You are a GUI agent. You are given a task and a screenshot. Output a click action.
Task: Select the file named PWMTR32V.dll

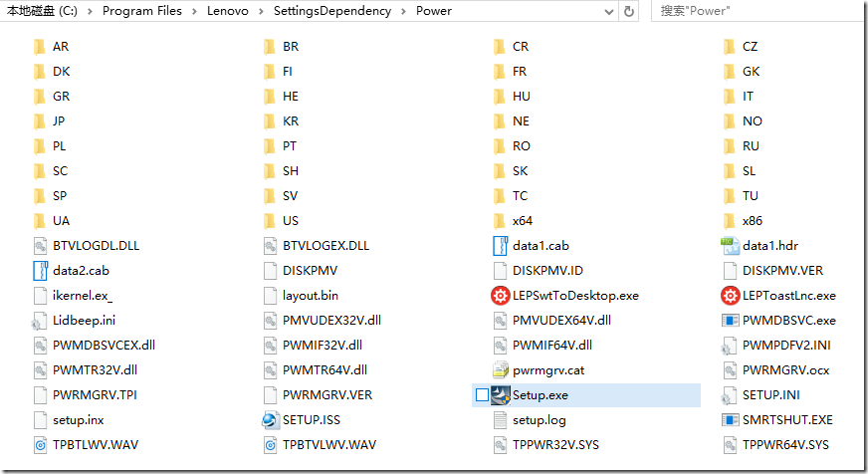(95, 369)
